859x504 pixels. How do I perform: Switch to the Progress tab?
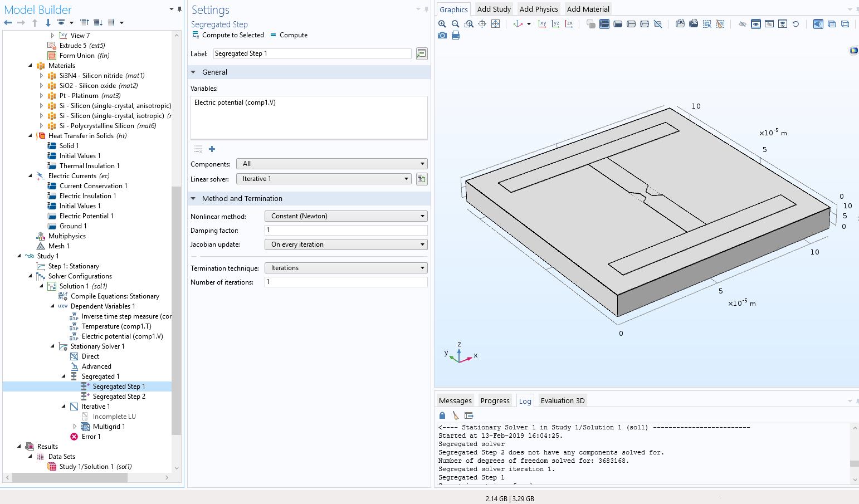point(495,400)
